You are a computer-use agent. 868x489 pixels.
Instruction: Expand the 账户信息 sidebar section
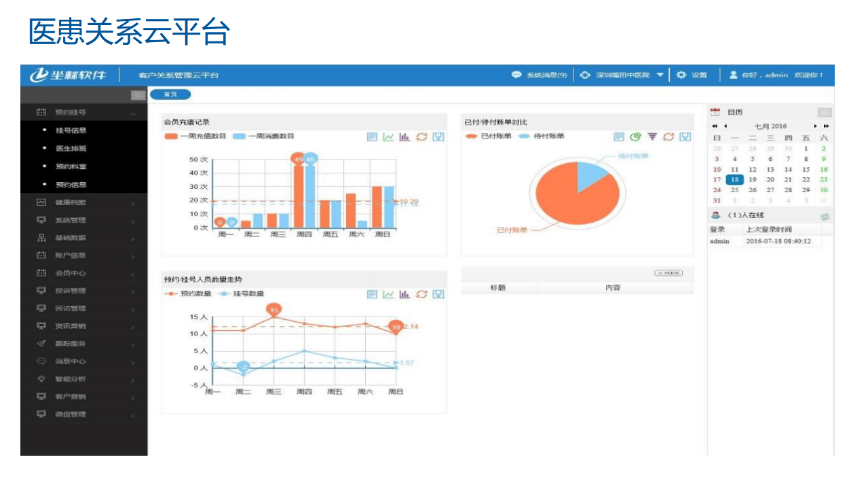(84, 255)
